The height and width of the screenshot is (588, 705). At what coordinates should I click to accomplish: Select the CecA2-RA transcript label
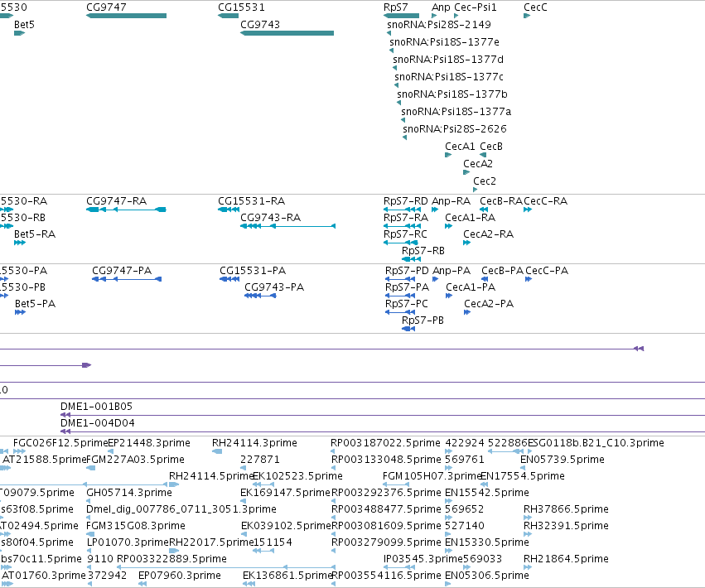click(x=488, y=234)
